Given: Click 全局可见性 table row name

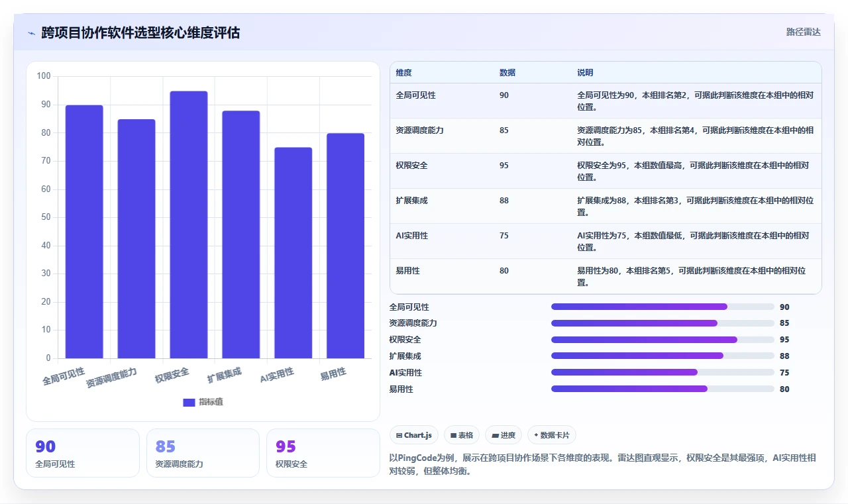Looking at the screenshot, I should click(x=415, y=95).
